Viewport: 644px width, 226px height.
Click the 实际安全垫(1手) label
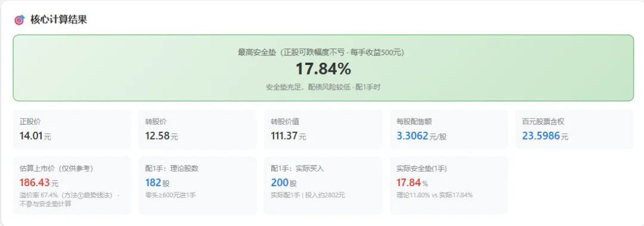[422, 169]
